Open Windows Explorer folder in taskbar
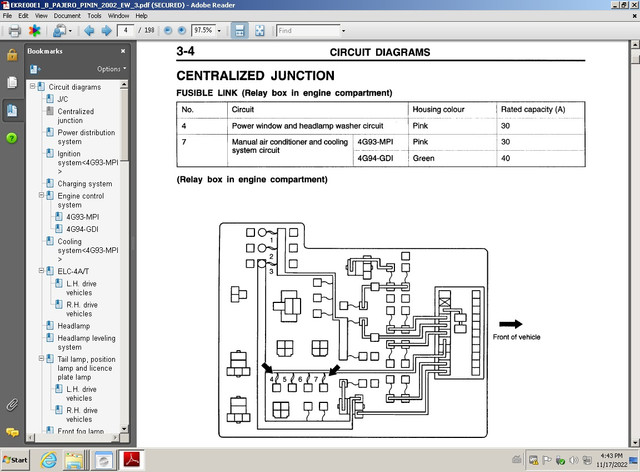This screenshot has width=640, height=472. (74, 460)
